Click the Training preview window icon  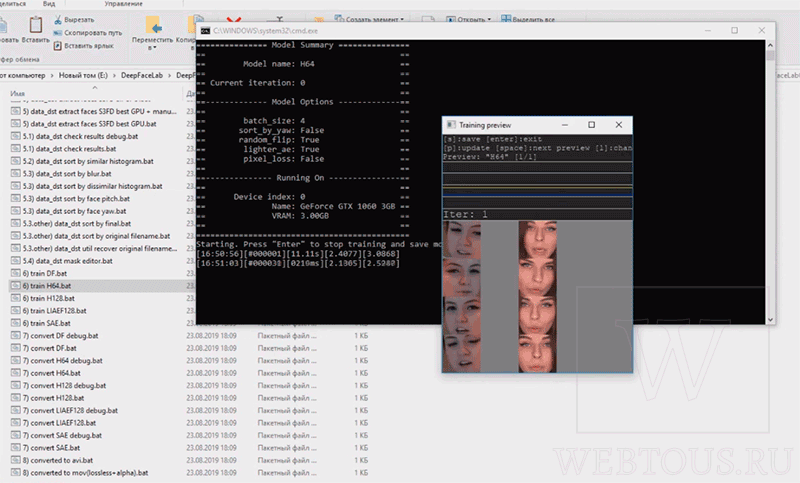[451, 125]
